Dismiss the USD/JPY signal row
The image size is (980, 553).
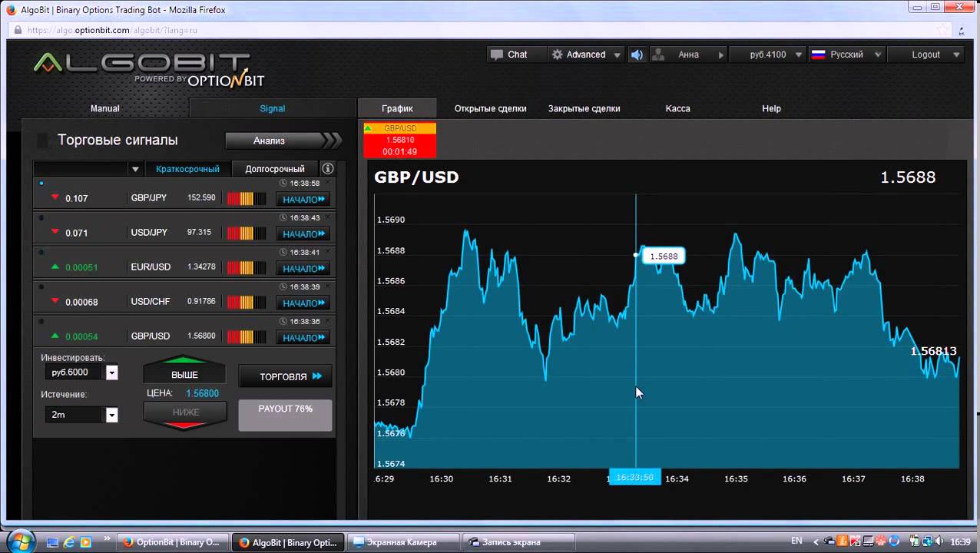point(328,217)
